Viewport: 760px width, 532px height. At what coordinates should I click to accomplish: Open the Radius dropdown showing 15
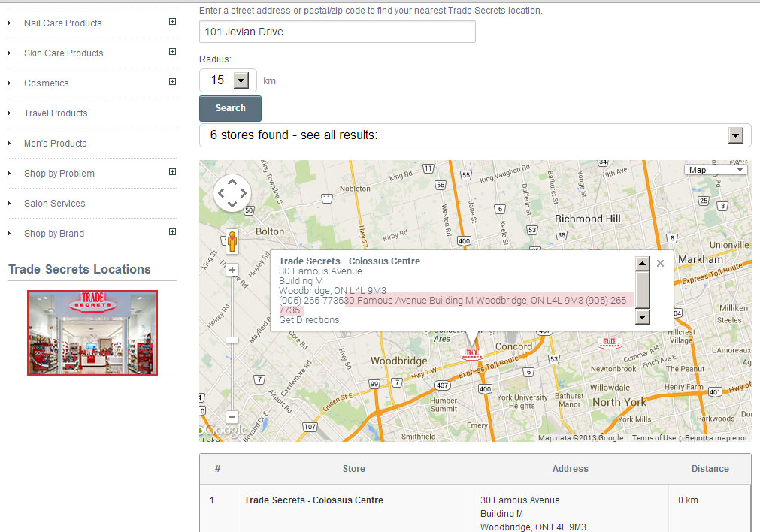[x=228, y=80]
